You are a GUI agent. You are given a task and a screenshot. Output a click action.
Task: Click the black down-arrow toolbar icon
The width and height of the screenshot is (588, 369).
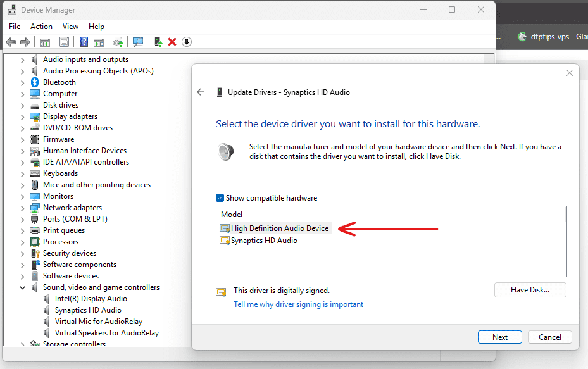187,42
